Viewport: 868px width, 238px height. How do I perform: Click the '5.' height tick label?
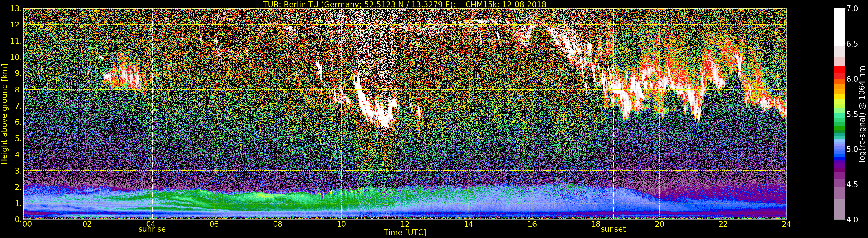[18, 138]
